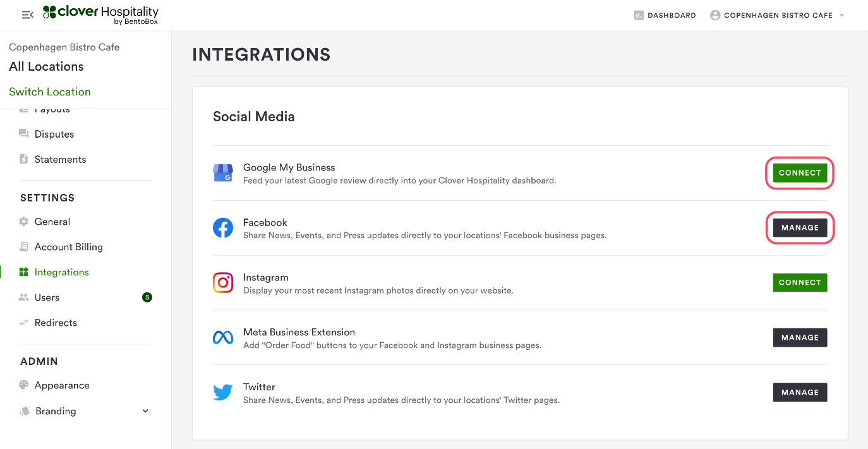868x449 pixels.
Task: Click the All Locations heading
Action: click(x=46, y=66)
